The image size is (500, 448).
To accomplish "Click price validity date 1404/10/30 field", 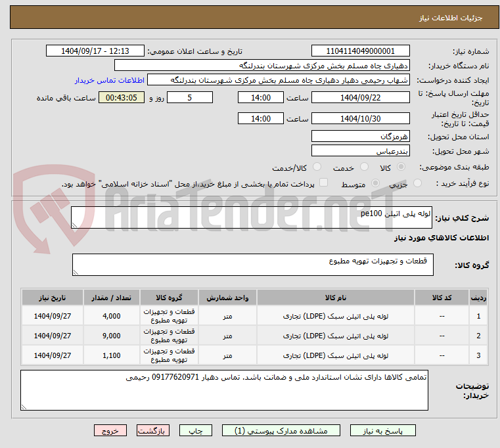I will tap(360, 118).
